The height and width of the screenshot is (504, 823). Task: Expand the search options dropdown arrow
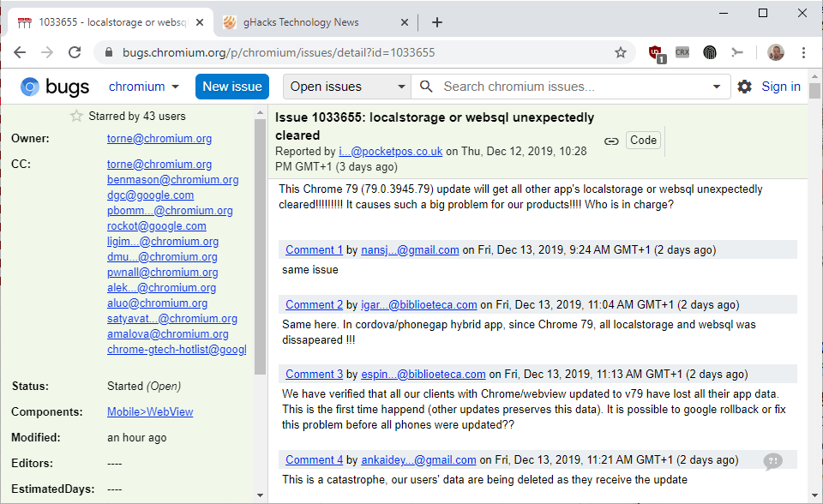[716, 87]
